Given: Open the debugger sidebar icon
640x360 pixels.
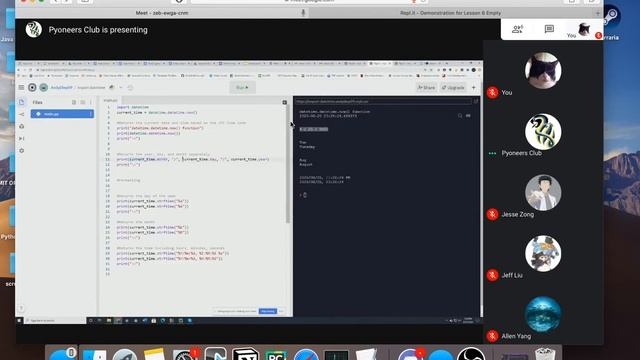Looking at the screenshot, I should (22, 139).
